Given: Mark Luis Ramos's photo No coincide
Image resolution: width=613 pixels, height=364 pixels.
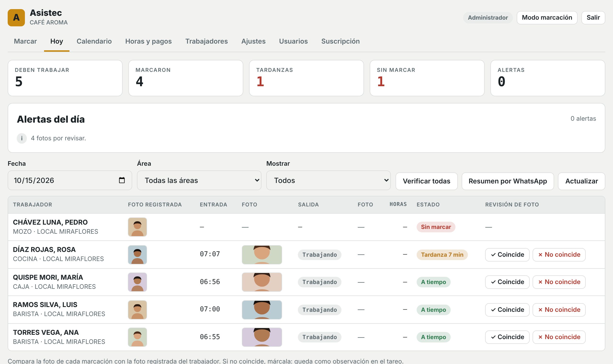Looking at the screenshot, I should 559,310.
